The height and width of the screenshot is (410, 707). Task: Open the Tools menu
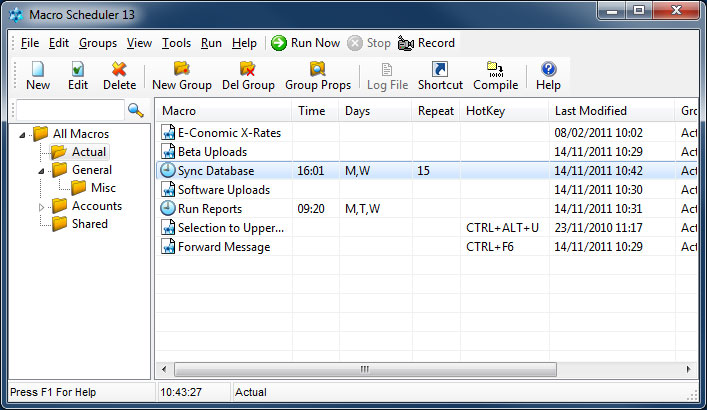click(176, 43)
